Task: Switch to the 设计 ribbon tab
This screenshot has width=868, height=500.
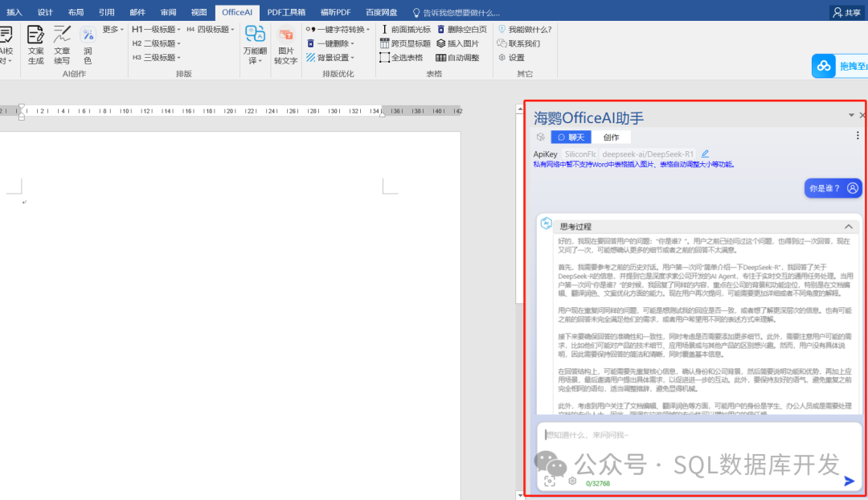Action: (x=45, y=12)
